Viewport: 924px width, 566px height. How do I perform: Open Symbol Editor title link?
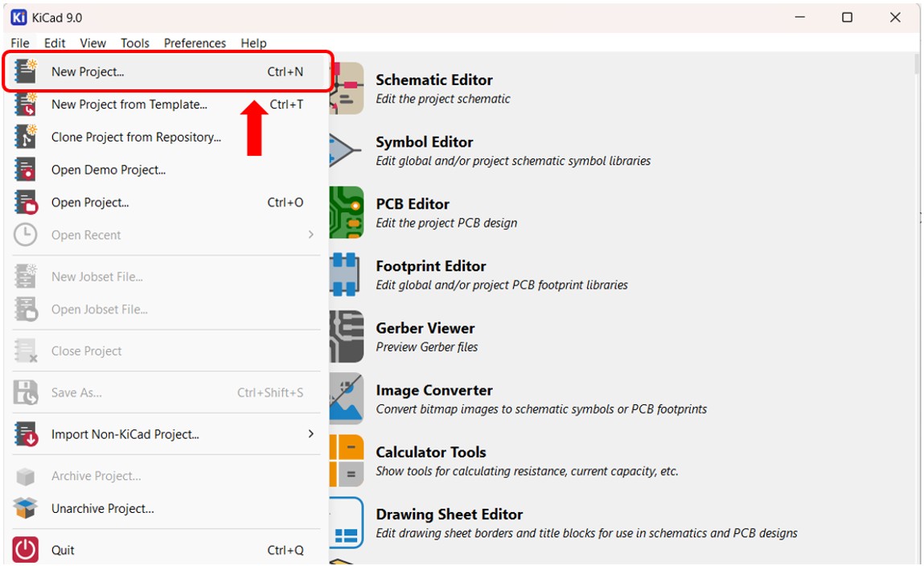pos(425,142)
